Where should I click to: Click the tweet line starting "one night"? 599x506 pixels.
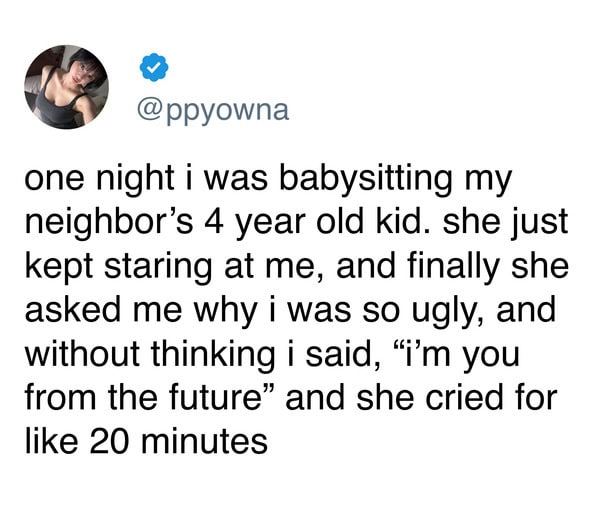point(268,180)
